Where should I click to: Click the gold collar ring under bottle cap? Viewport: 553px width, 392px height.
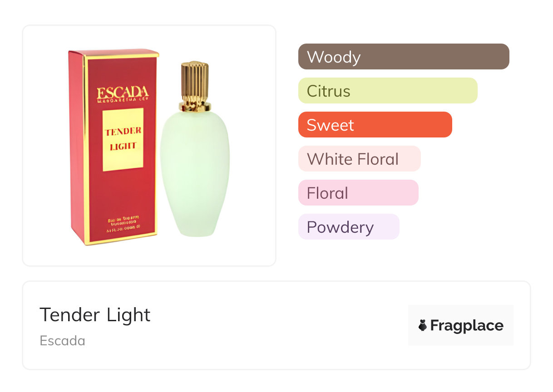195,107
